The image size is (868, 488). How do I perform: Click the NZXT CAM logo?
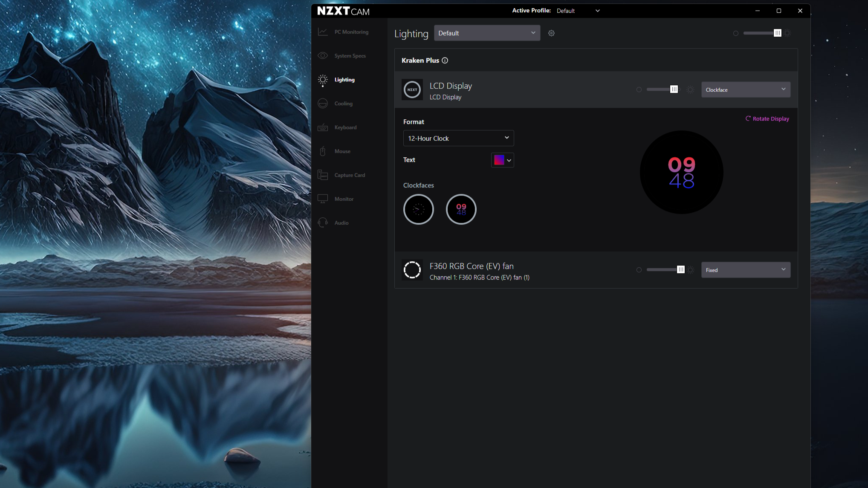(x=343, y=11)
